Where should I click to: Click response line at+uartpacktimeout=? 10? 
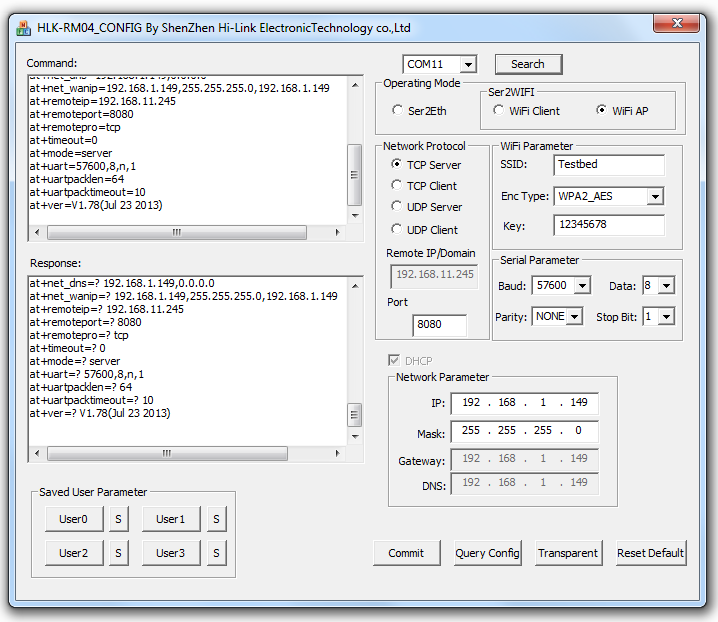(x=92, y=400)
